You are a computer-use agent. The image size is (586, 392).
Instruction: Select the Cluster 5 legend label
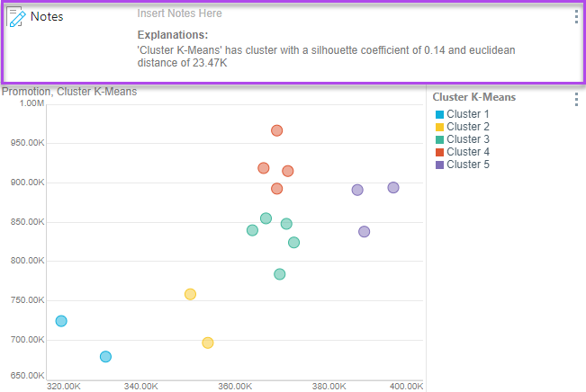click(x=468, y=165)
